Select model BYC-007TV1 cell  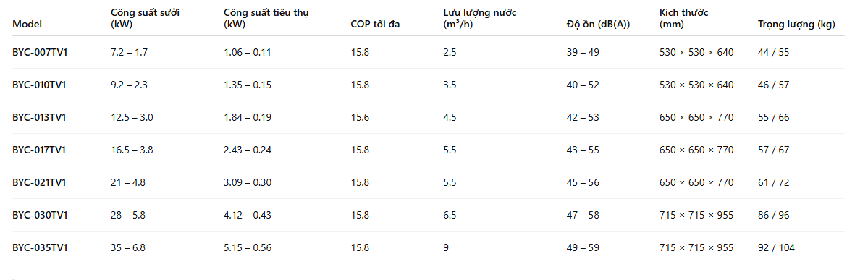[x=40, y=53]
